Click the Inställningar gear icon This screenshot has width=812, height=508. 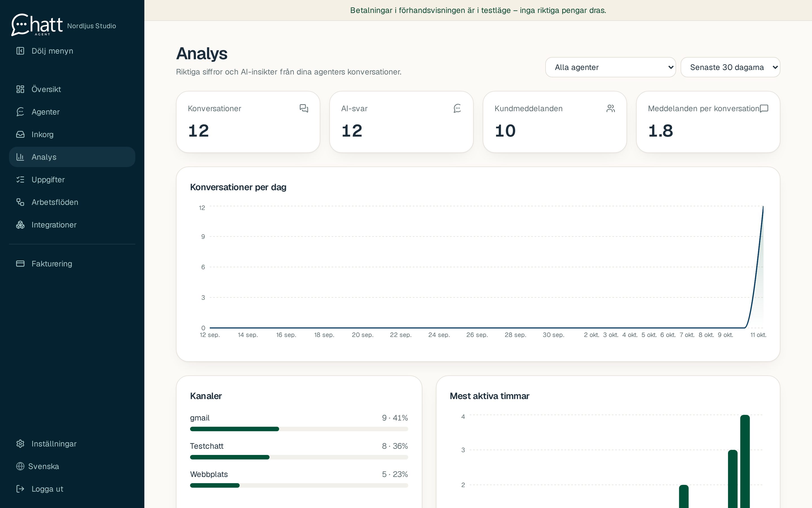(x=20, y=443)
